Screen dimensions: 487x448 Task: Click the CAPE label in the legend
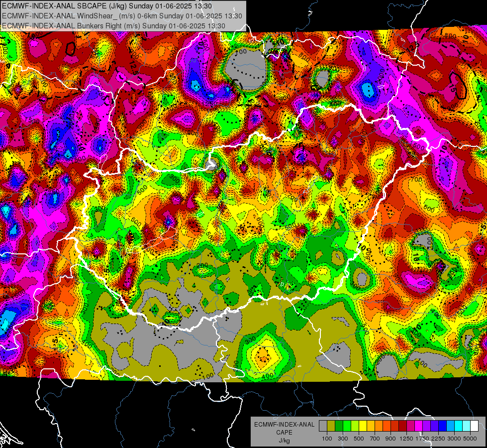tap(284, 433)
